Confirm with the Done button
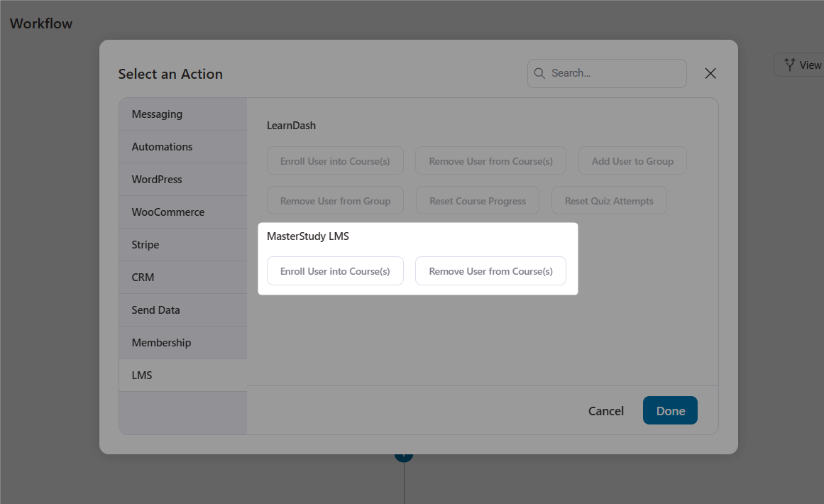Screen dimensions: 824x504 671,410
